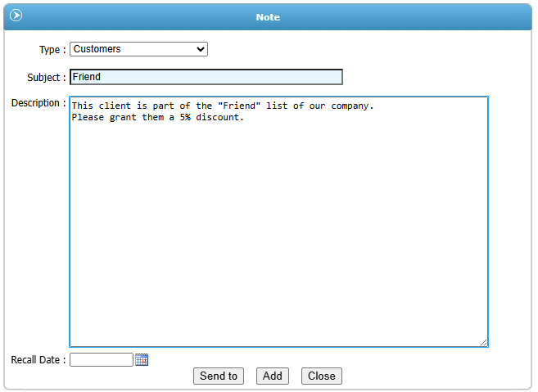Click the line starting with 'This client is part'
Viewport: 538px width, 392px height.
click(222, 106)
